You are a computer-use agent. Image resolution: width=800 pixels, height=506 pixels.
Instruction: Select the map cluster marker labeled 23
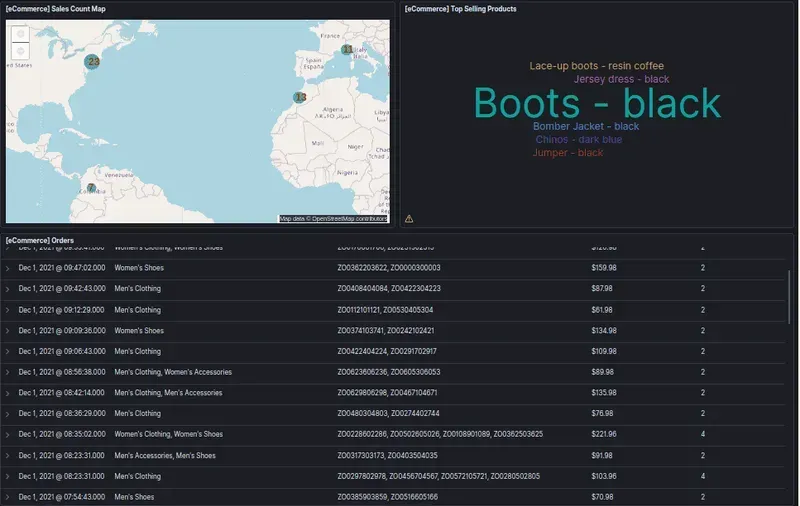pos(93,62)
